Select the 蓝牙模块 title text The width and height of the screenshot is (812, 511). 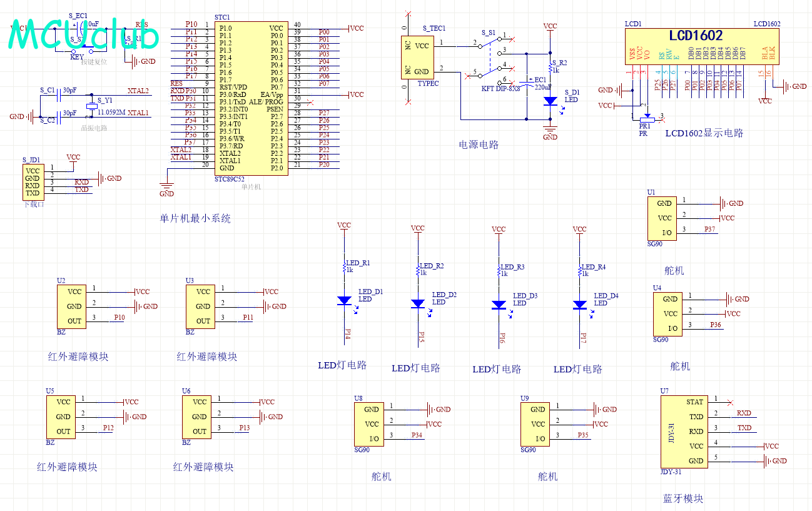coord(683,498)
